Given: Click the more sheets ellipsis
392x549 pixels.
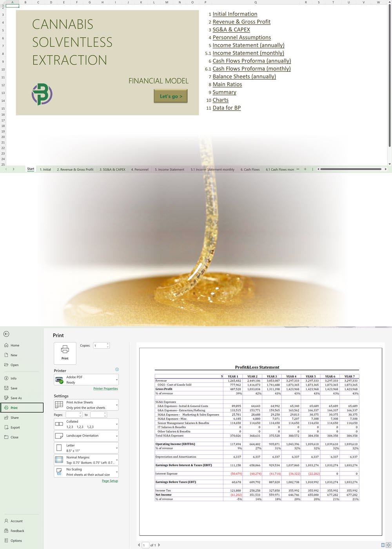Looking at the screenshot, I should [298, 169].
